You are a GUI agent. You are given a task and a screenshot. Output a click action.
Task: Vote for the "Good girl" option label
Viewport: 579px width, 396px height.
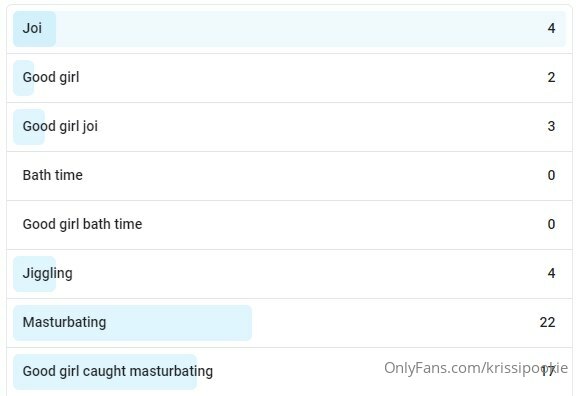(51, 78)
